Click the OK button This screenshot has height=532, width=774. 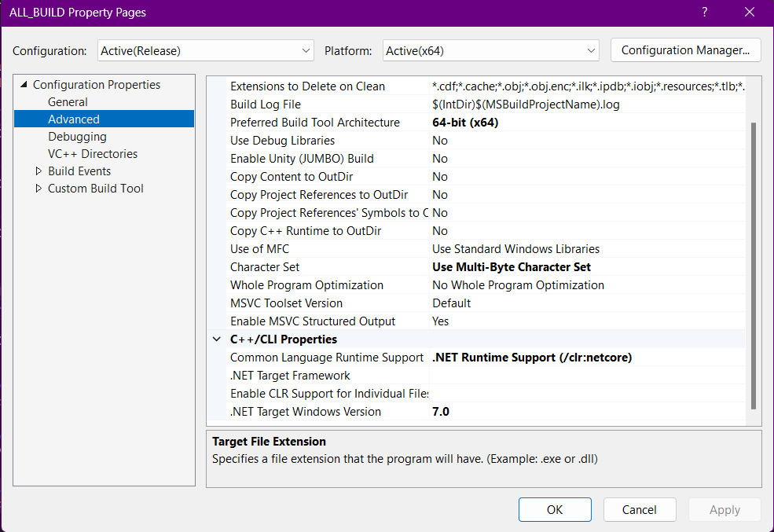pos(555,509)
